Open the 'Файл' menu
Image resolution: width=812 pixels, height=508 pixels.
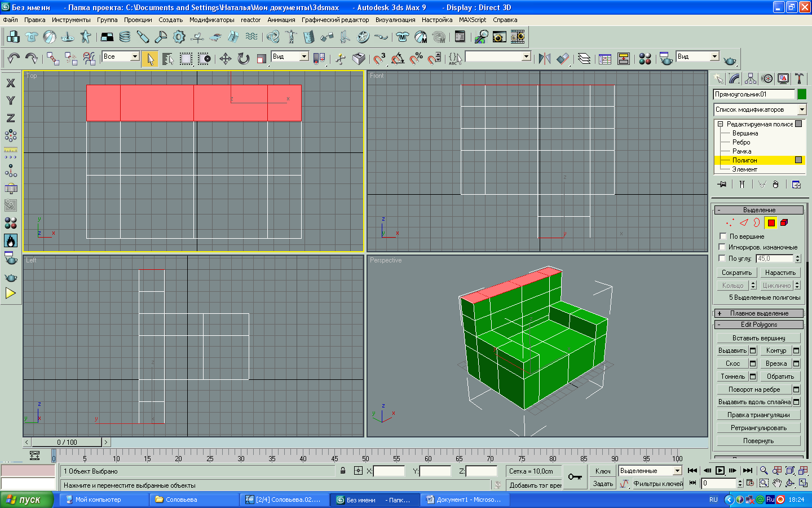pyautogui.click(x=11, y=20)
